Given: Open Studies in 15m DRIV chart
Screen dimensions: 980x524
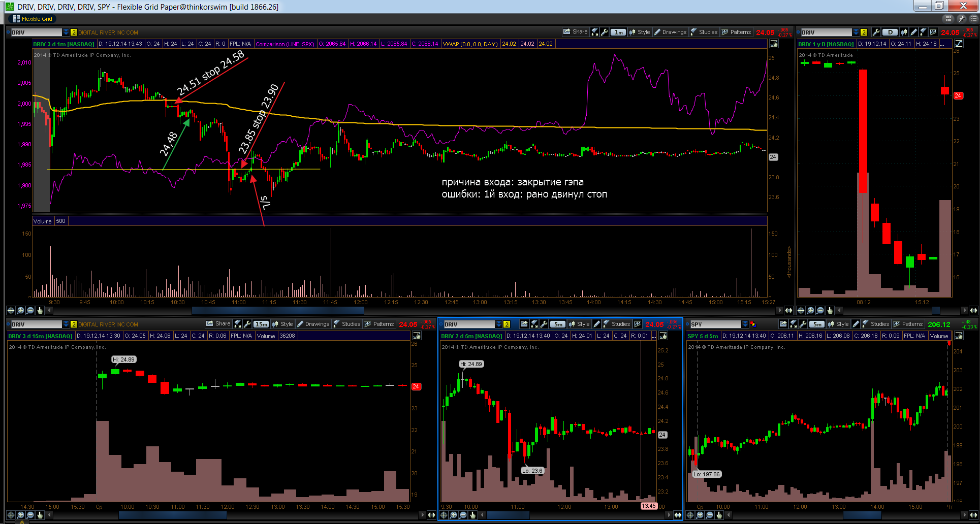Looking at the screenshot, I should coord(347,324).
